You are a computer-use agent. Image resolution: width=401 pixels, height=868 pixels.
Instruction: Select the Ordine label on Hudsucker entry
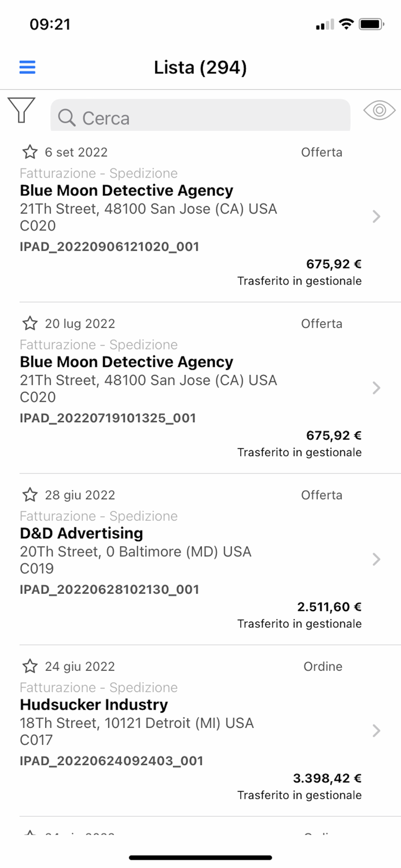tap(322, 667)
